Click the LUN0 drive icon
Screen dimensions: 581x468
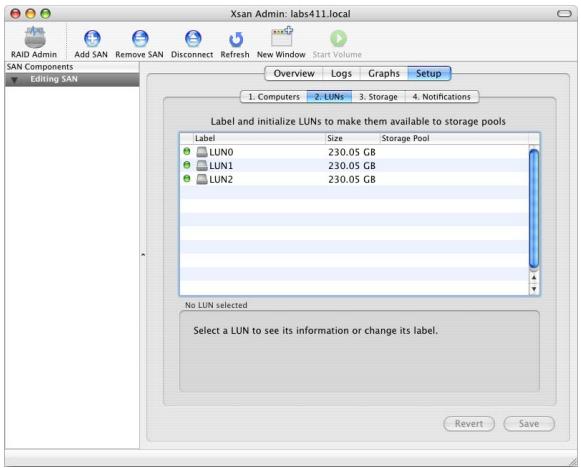tap(202, 152)
